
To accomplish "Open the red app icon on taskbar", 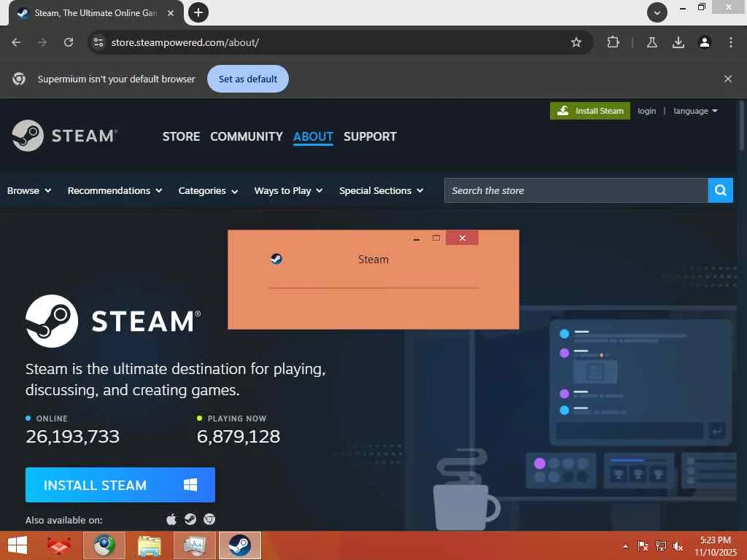I will [59, 545].
